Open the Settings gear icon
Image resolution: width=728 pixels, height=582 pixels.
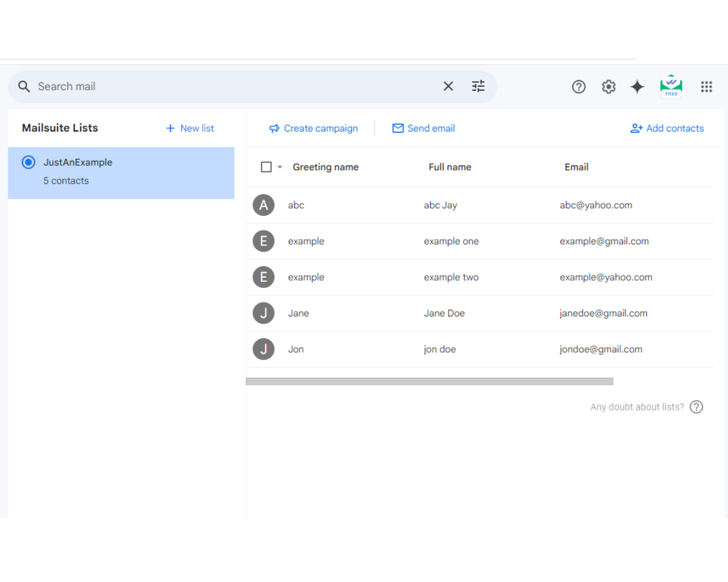(x=608, y=87)
